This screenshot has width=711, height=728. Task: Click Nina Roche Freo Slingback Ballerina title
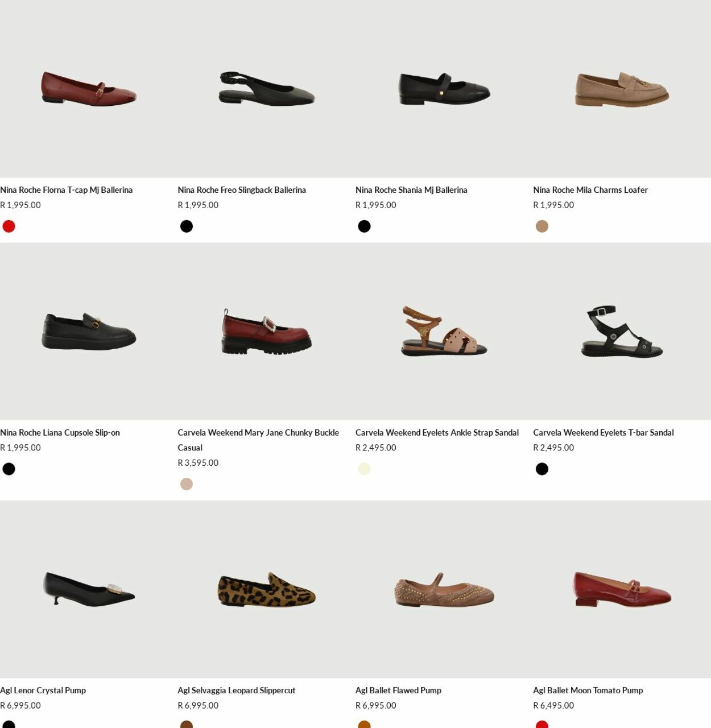click(242, 190)
